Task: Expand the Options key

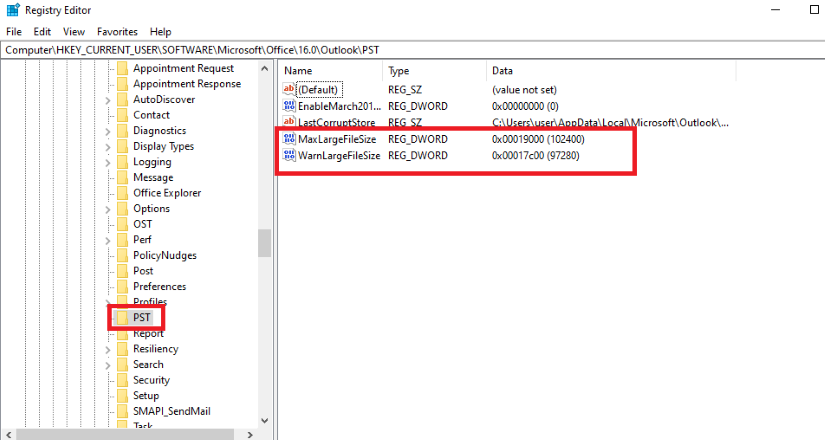Action: [x=108, y=209]
